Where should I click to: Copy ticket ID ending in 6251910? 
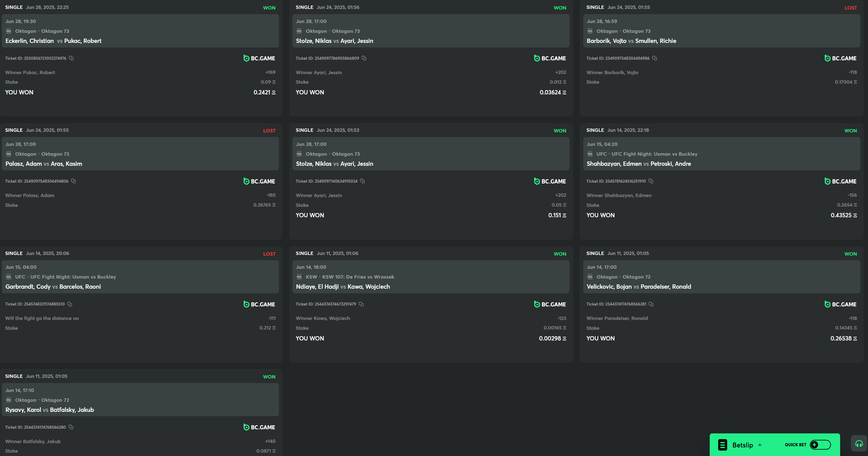[x=651, y=181]
